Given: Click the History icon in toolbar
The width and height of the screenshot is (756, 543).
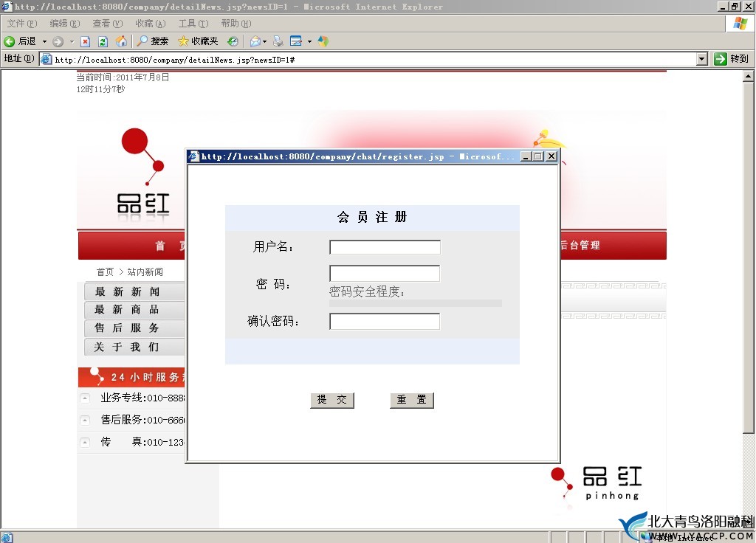Looking at the screenshot, I should pyautogui.click(x=233, y=41).
